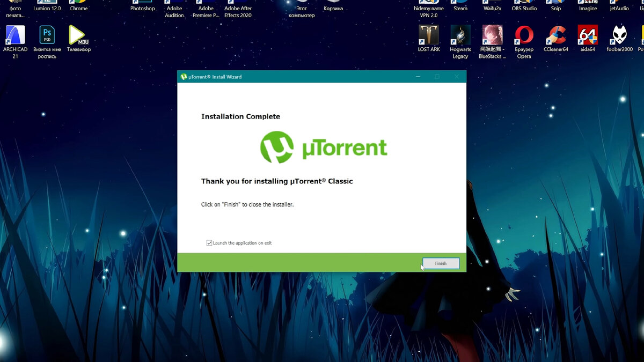Click the Photoshop desktop label
The width and height of the screenshot is (644, 362).
click(x=143, y=9)
